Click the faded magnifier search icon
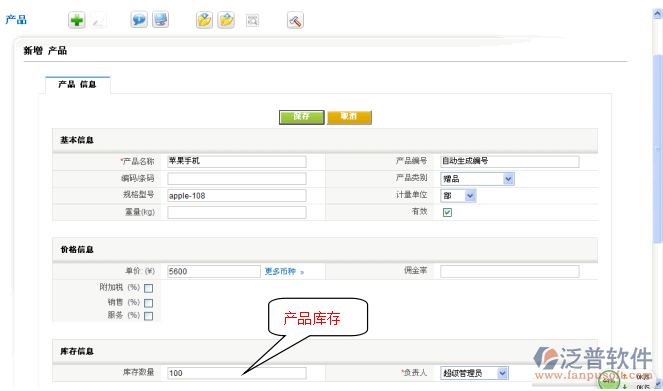Screen dimensions: 663x391 pos(98,20)
